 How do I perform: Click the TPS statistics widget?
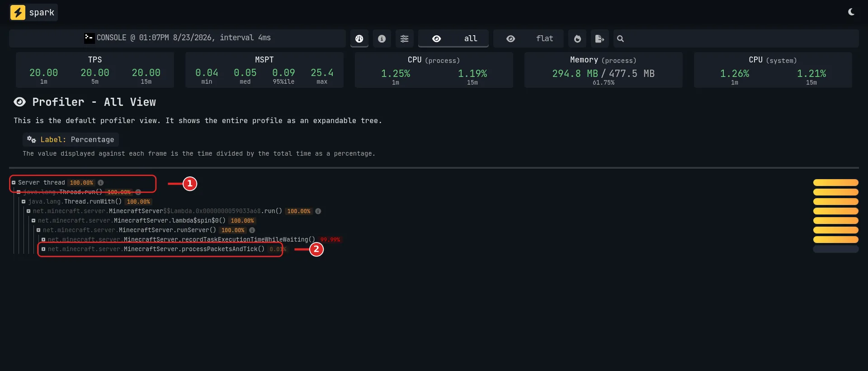[95, 70]
